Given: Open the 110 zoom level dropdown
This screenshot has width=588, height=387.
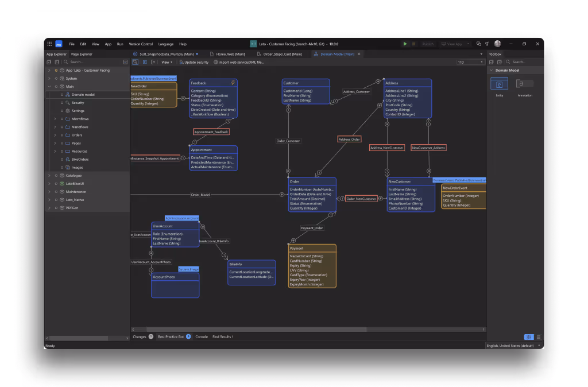Looking at the screenshot, I should (482, 62).
